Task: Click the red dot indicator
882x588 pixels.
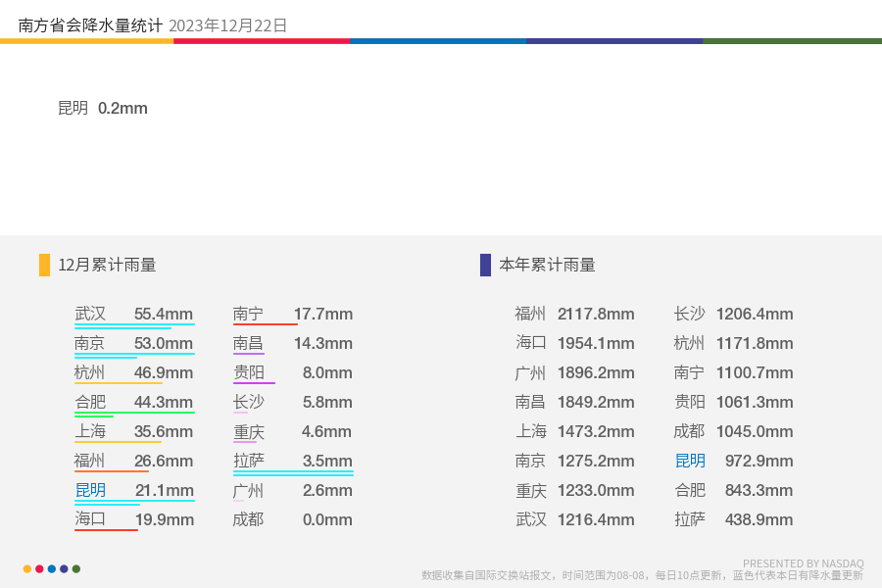Action: [39, 568]
